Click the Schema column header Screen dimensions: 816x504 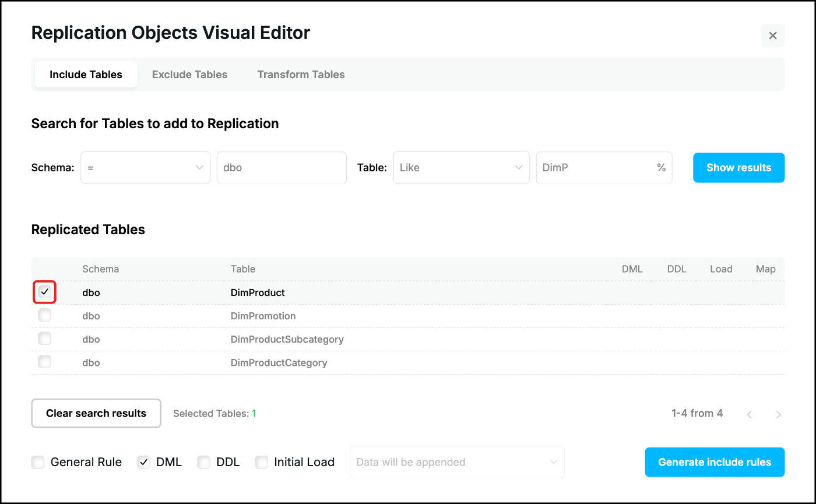pyautogui.click(x=101, y=269)
